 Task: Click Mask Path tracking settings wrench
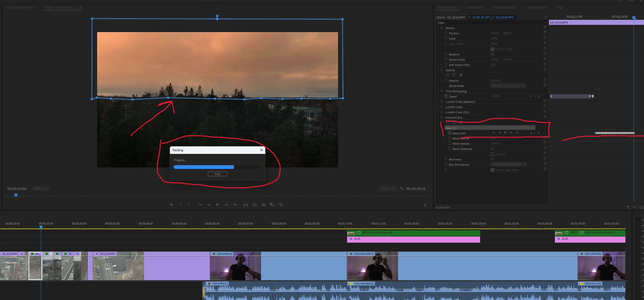(517, 133)
